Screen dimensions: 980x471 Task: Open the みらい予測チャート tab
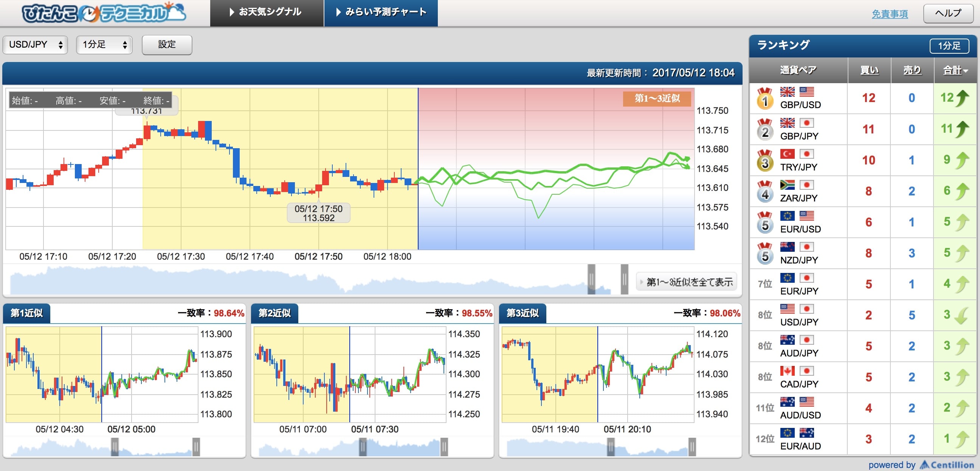pyautogui.click(x=381, y=13)
